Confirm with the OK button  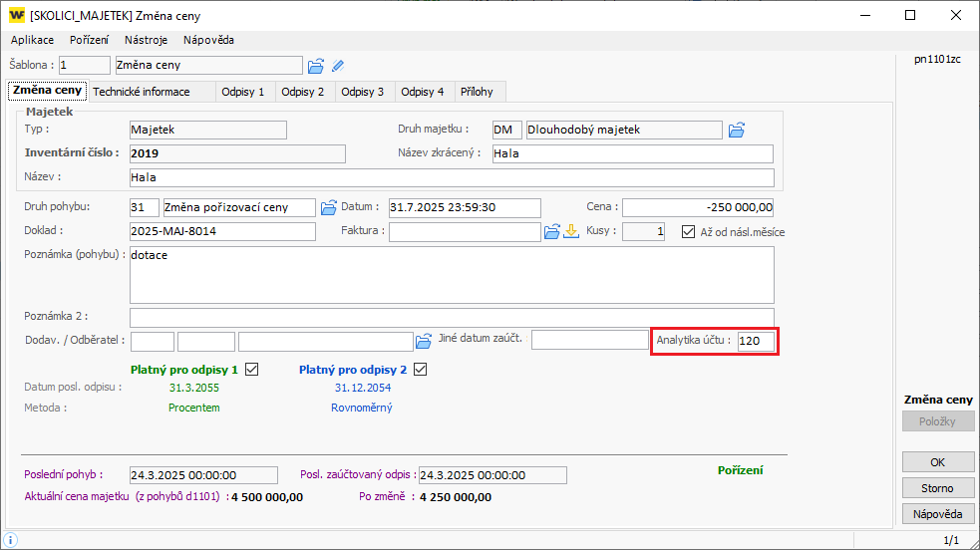click(x=938, y=462)
